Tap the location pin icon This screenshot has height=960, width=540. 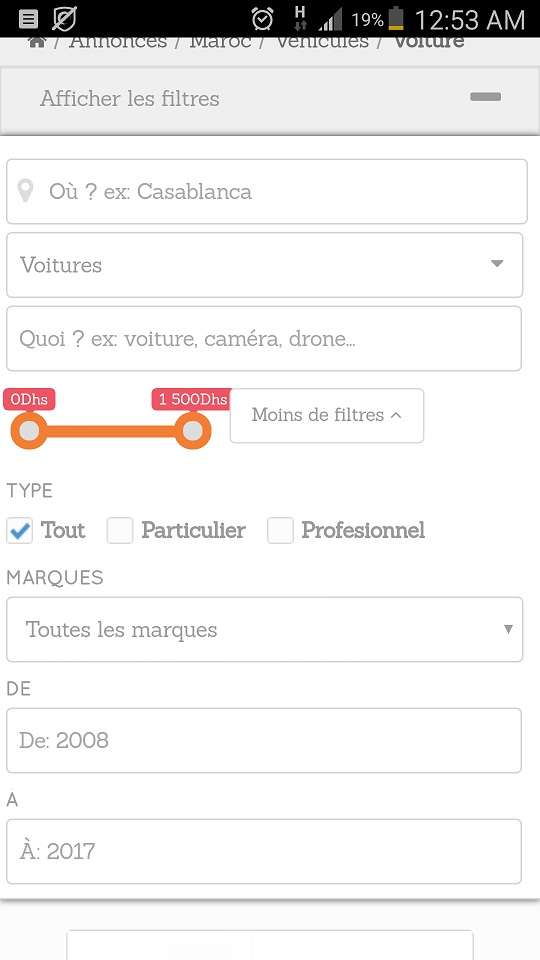(25, 191)
